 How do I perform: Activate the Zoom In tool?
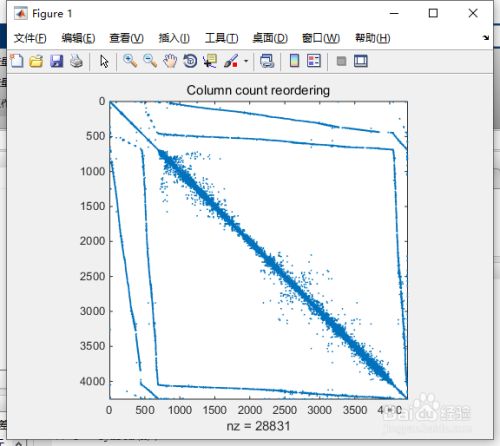(x=130, y=61)
